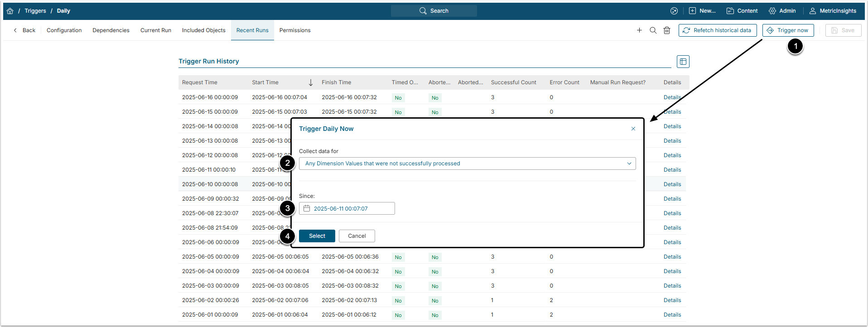Image resolution: width=868 pixels, height=327 pixels.
Task: Switch to the Configuration tab
Action: click(64, 30)
